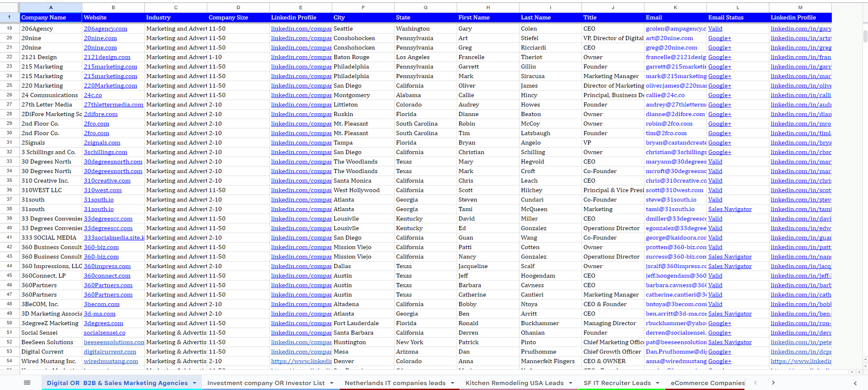Select cell 'West Hollywood'
868x390 pixels.
[363, 190]
